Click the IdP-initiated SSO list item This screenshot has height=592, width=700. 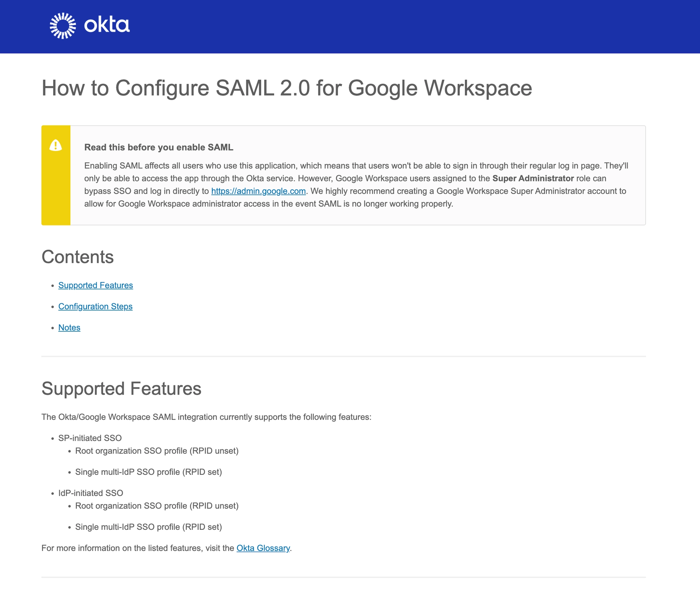[91, 493]
